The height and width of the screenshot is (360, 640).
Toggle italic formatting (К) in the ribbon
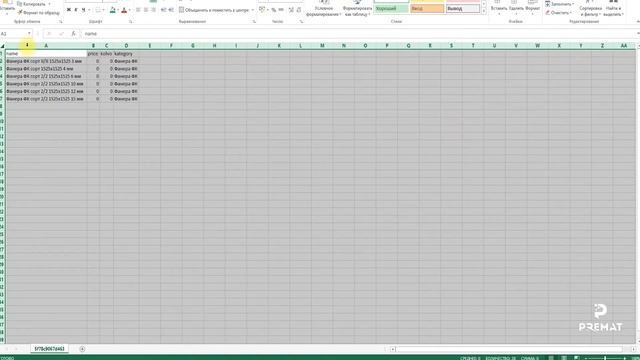click(x=76, y=10)
